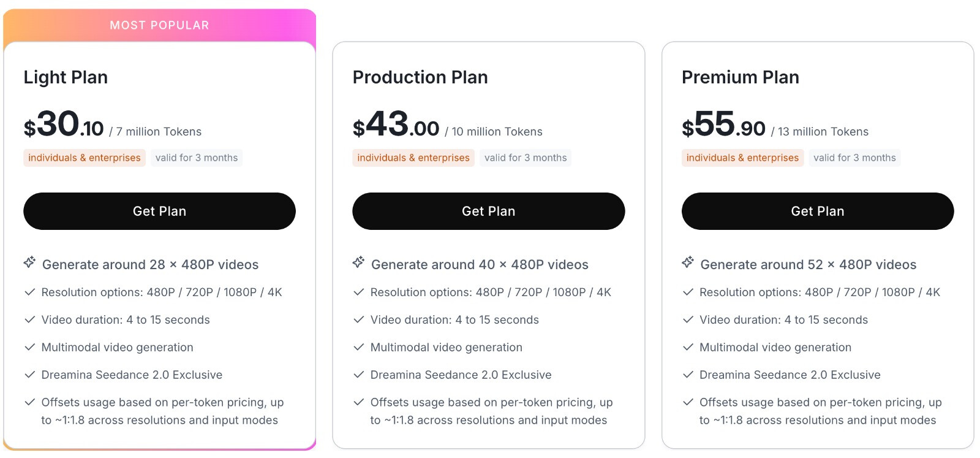Click the MOST POPULAR banner
980x458 pixels.
159,25
